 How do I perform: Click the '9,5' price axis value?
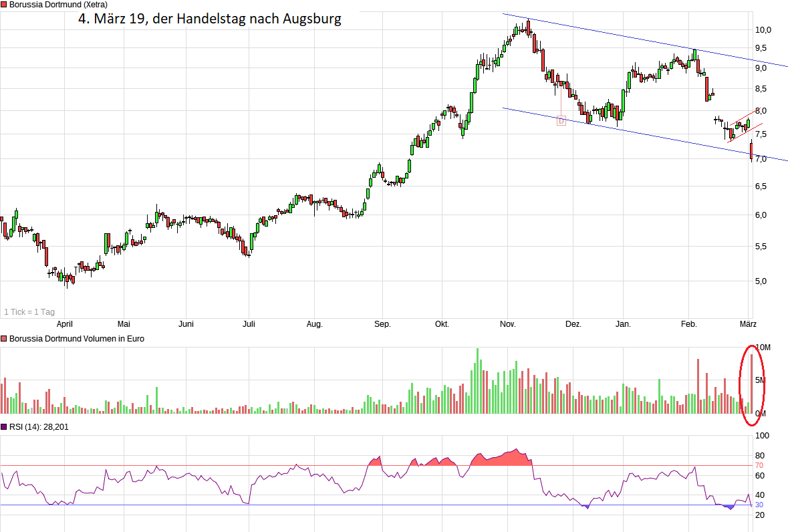761,48
